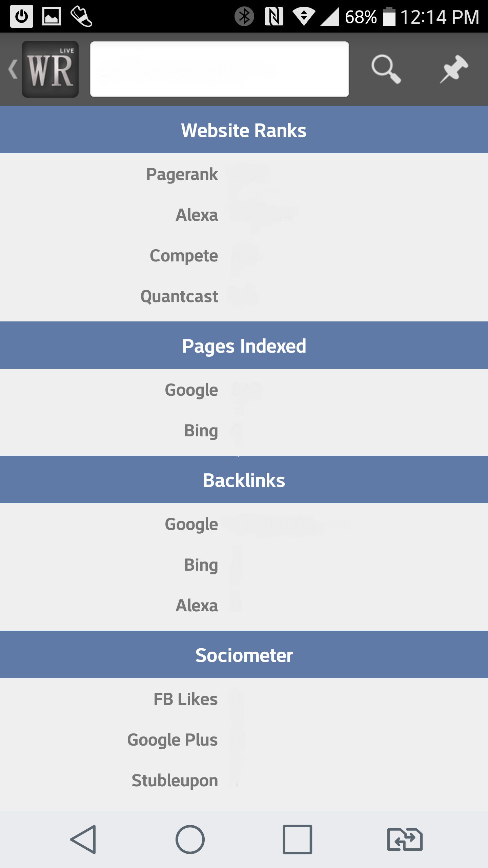Screen dimensions: 488x868
Task: Focus the website URL input field
Action: (x=219, y=69)
